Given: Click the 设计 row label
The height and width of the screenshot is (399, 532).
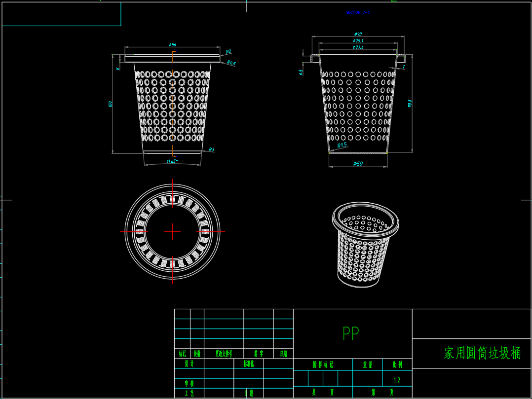Looking at the screenshot, I should pyautogui.click(x=190, y=364).
